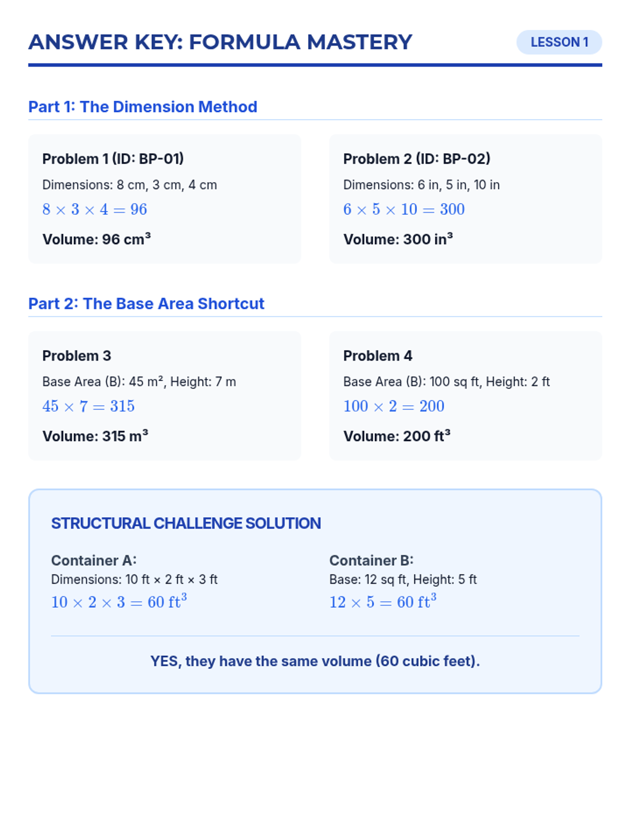
Task: Select the Volume: 200 ft³ answer
Action: pos(397,436)
